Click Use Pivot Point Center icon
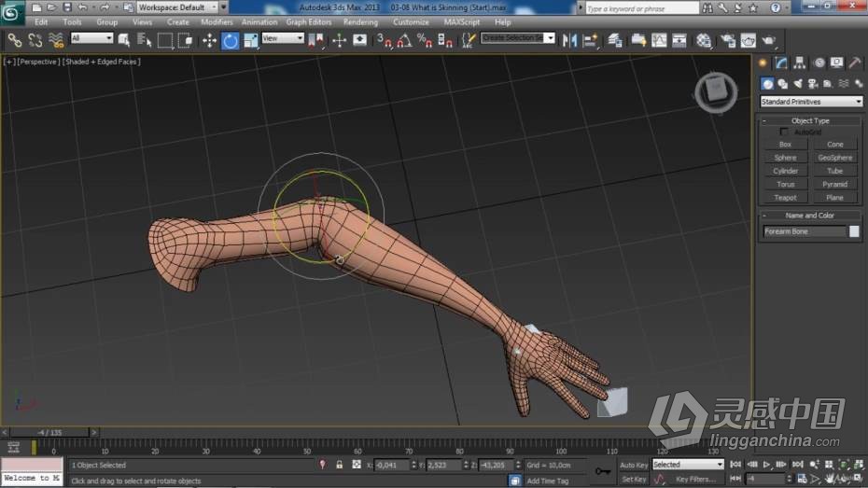 coord(316,40)
